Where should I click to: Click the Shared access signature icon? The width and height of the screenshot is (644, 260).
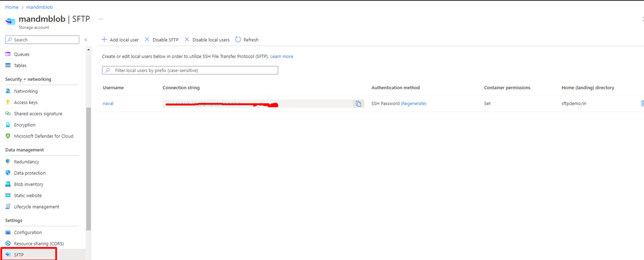tap(8, 113)
